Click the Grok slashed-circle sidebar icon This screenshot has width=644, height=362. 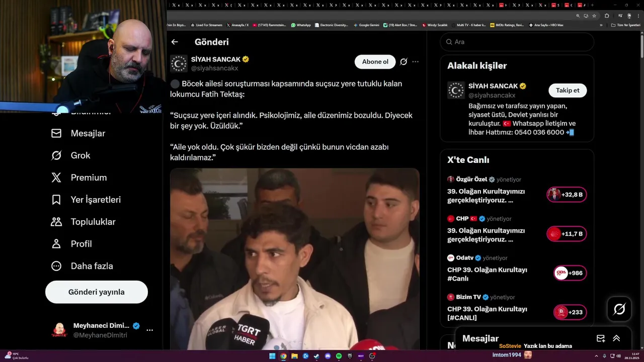click(56, 155)
